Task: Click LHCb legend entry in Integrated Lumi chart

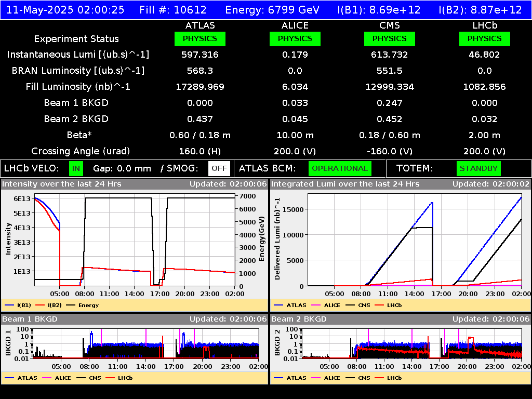Action: pyautogui.click(x=388, y=305)
